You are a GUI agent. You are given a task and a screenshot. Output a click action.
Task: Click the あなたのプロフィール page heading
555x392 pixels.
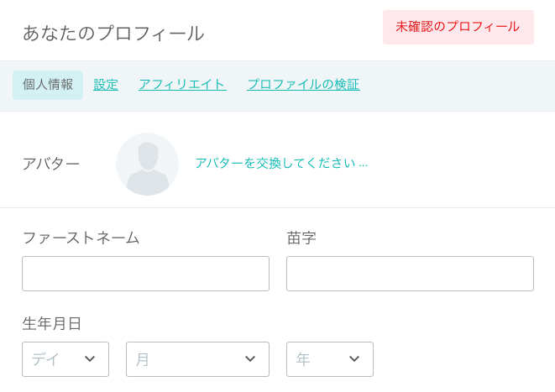pos(113,34)
